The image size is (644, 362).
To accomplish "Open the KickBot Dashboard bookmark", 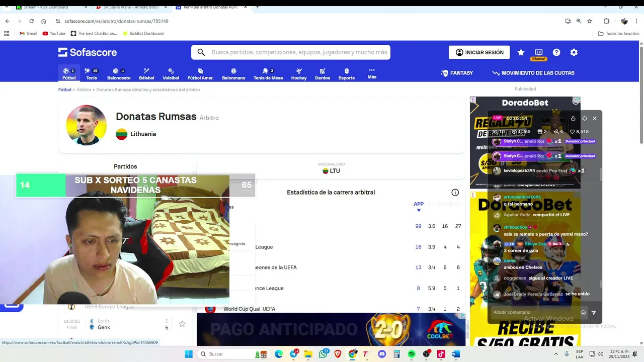I will tap(143, 34).
